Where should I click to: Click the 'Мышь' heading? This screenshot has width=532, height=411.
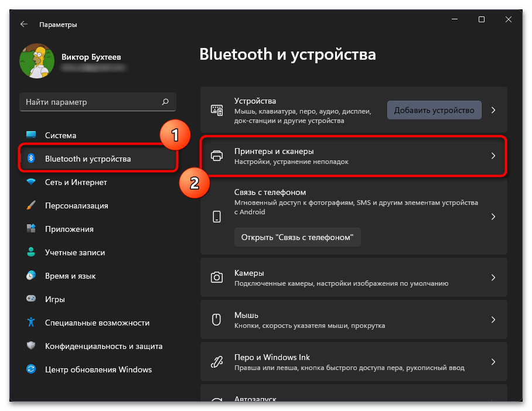pyautogui.click(x=246, y=315)
